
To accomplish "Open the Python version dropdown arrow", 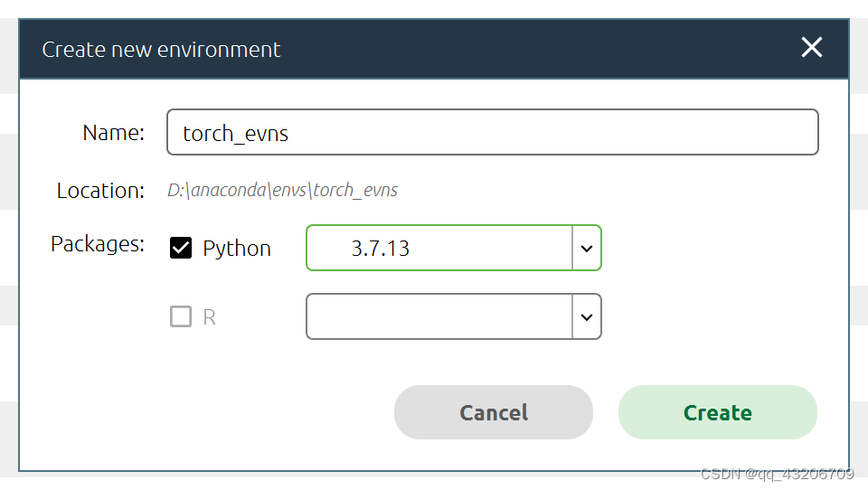I will point(587,248).
